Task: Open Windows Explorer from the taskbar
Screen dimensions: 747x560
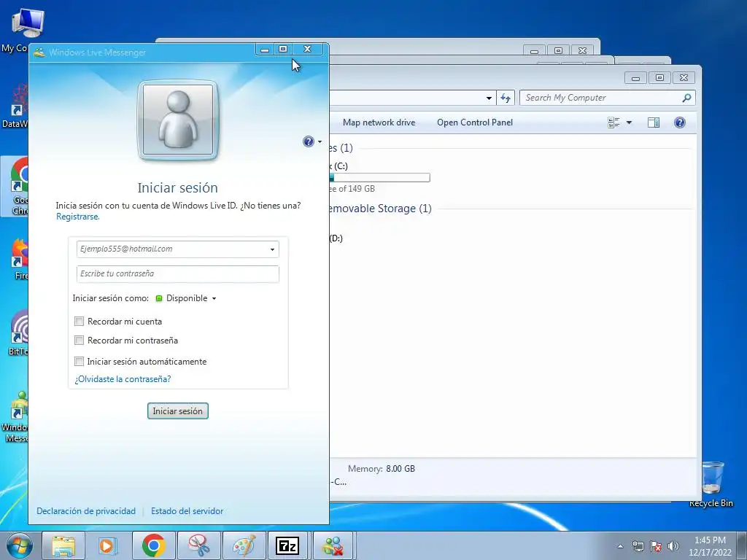Action: point(63,545)
